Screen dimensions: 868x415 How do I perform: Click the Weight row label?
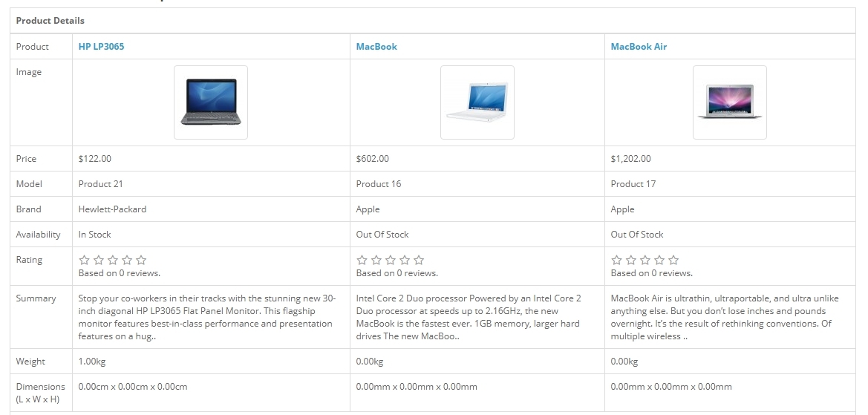[x=30, y=362]
